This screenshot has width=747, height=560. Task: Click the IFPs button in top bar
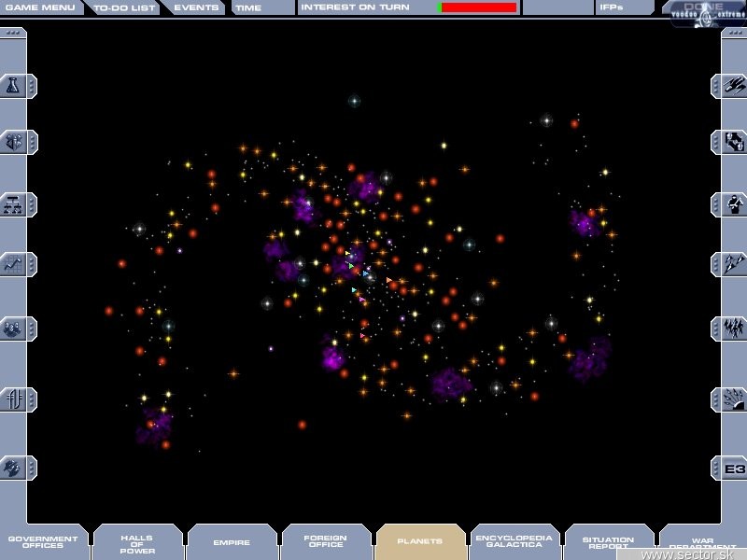coord(624,7)
